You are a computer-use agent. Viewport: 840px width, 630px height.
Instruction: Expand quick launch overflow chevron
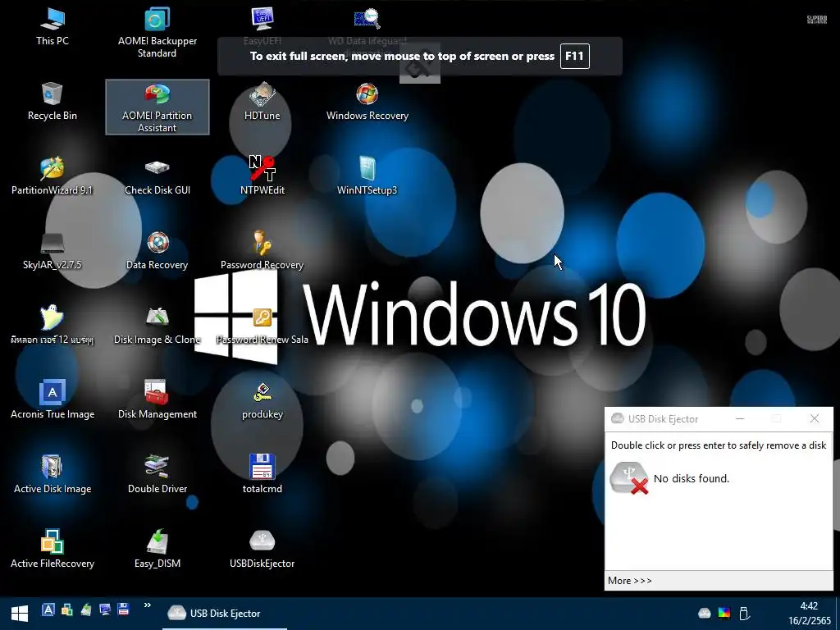[148, 605]
